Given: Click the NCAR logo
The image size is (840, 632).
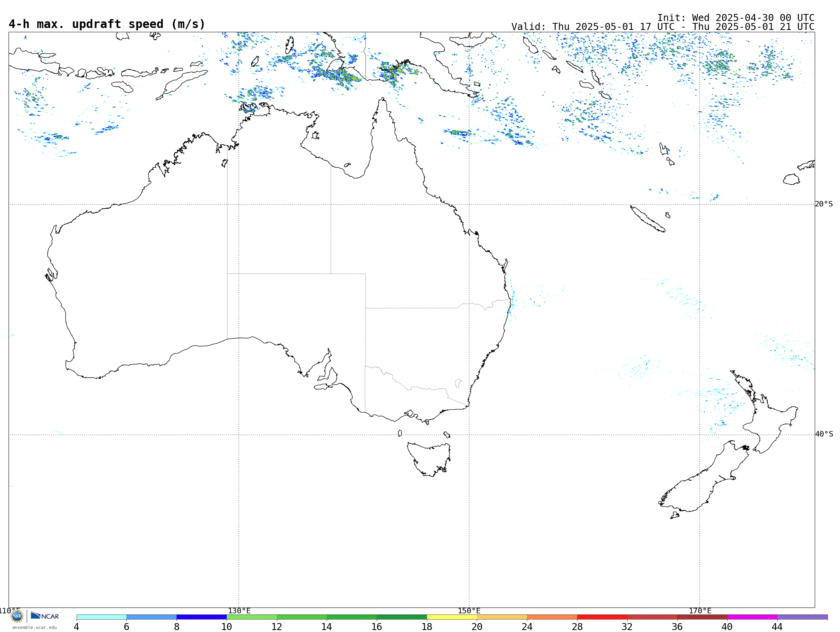Looking at the screenshot, I should [45, 616].
